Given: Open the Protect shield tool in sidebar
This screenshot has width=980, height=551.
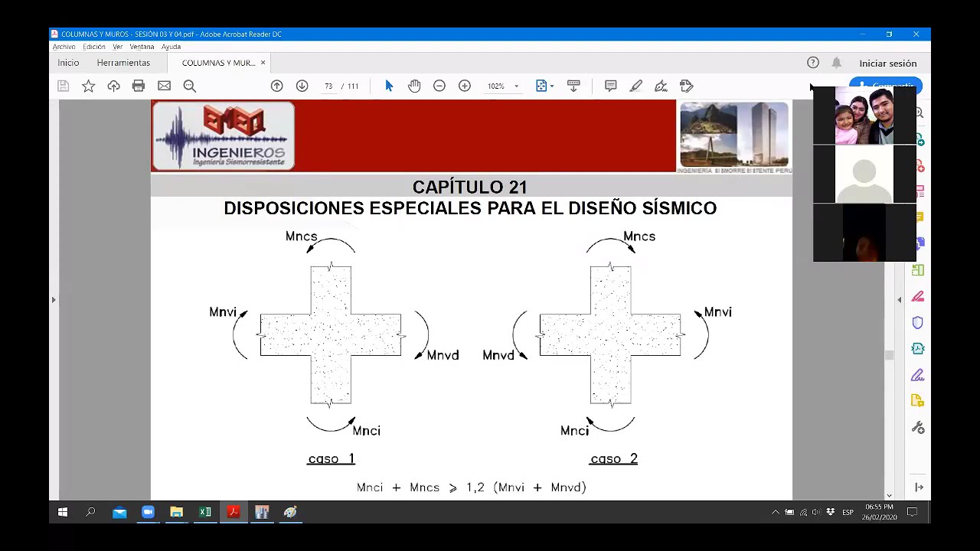Looking at the screenshot, I should (918, 323).
